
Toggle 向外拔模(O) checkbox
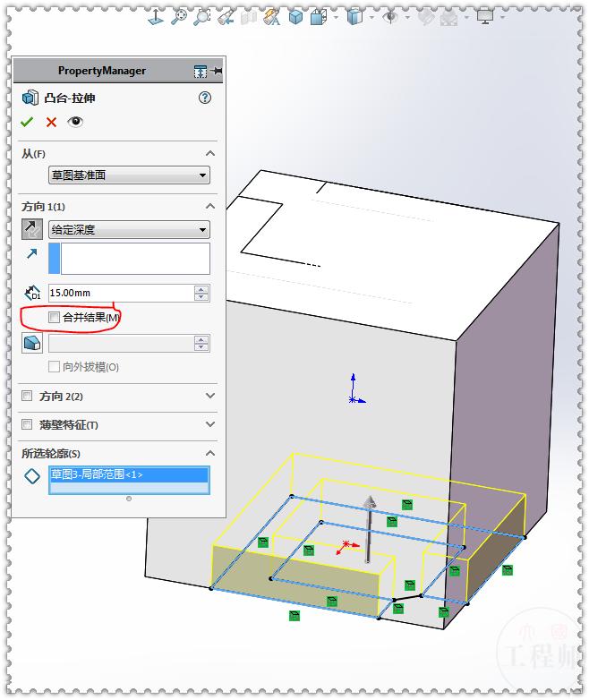[54, 367]
